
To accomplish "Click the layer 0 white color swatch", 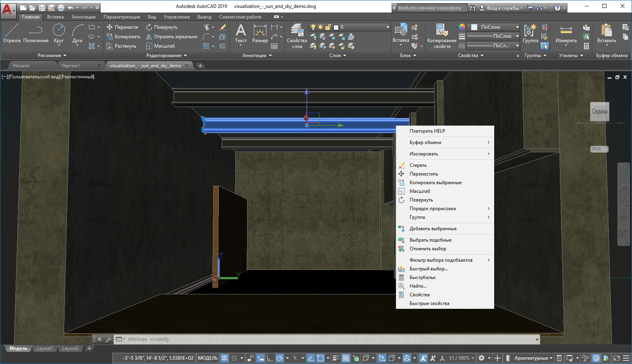I will [x=336, y=27].
